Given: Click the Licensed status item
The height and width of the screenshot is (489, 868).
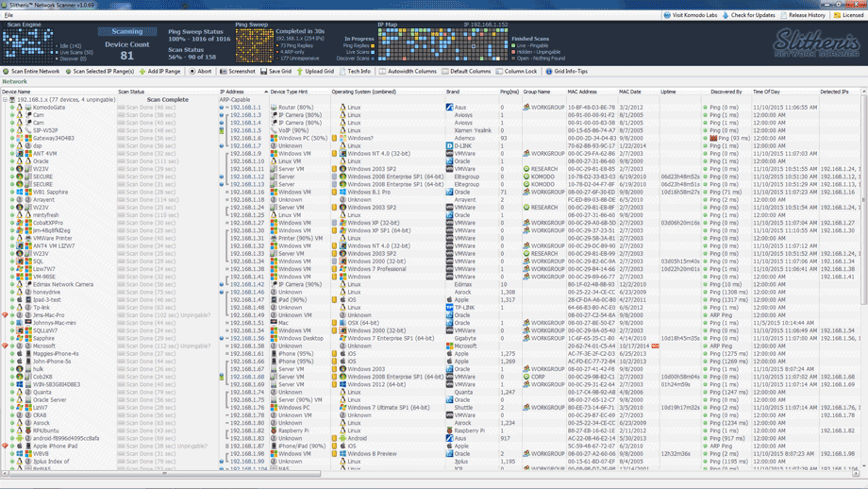Looking at the screenshot, I should pos(848,15).
